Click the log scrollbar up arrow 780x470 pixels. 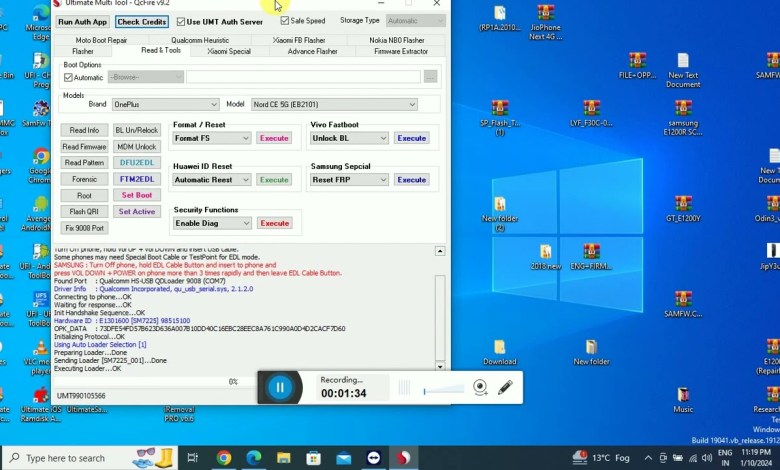(x=440, y=251)
